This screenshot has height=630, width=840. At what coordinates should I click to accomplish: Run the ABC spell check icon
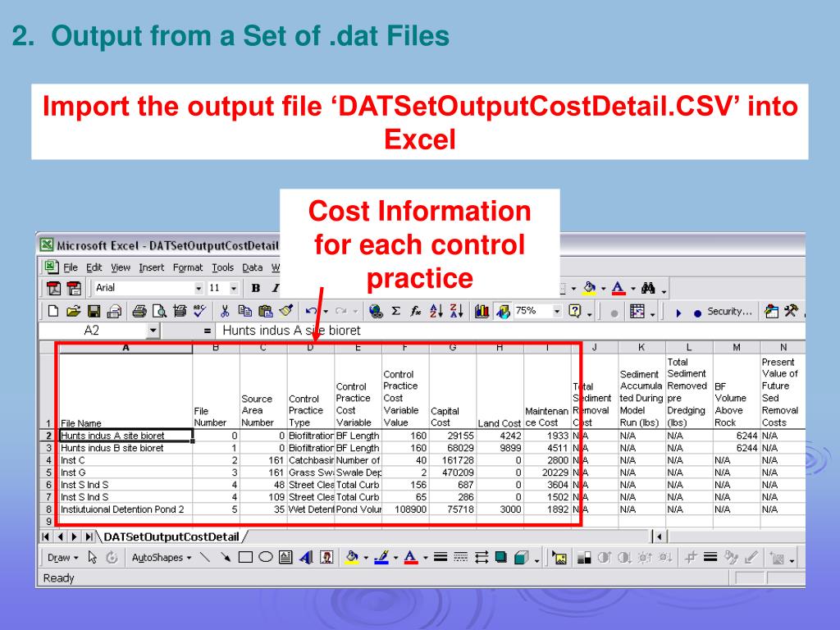click(200, 311)
